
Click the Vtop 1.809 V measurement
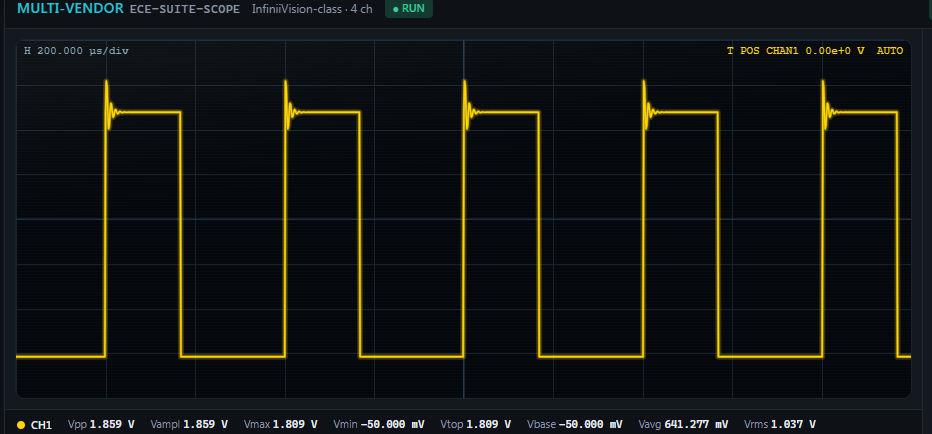click(476, 424)
